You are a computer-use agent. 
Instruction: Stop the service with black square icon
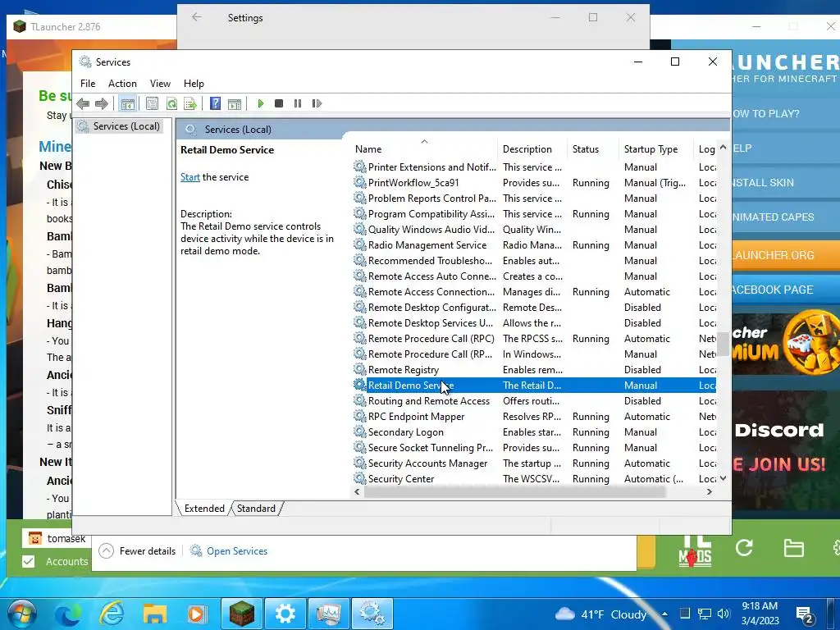(x=279, y=103)
